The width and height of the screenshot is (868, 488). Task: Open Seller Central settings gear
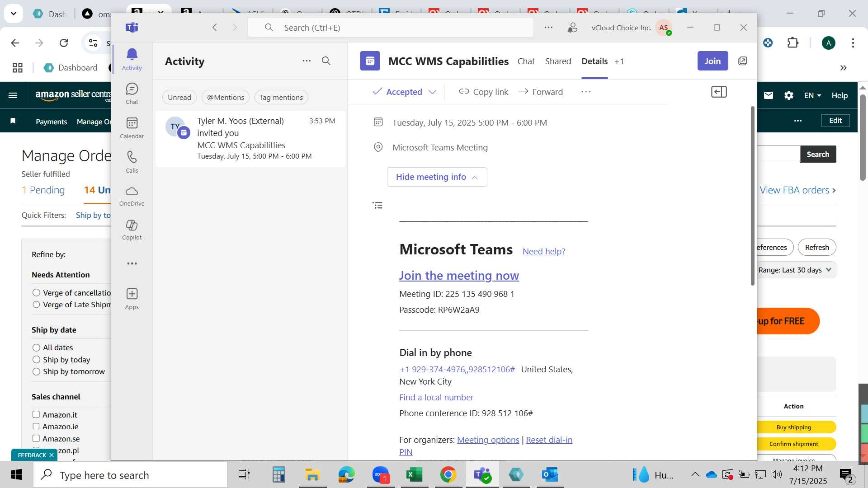pos(789,95)
